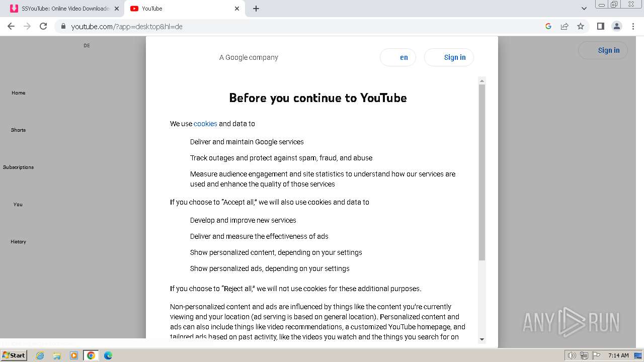Open Subscriptions in YouTube sidebar
The width and height of the screenshot is (644, 362).
tap(19, 167)
